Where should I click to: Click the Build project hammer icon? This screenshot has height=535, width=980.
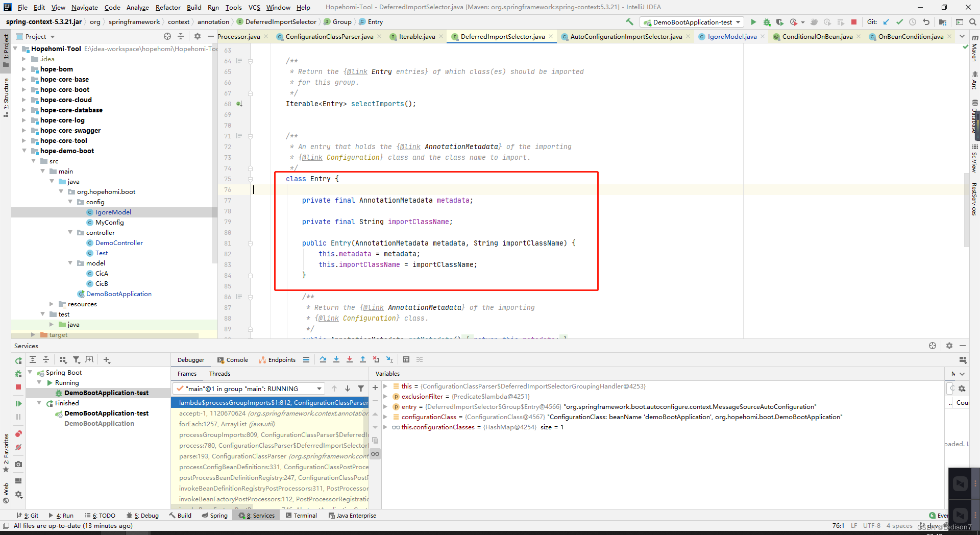tap(629, 22)
